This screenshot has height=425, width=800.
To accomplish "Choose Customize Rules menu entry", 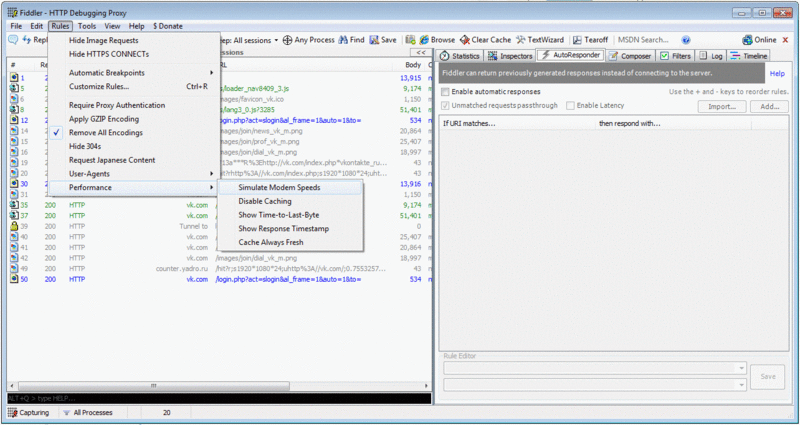I will click(x=134, y=87).
